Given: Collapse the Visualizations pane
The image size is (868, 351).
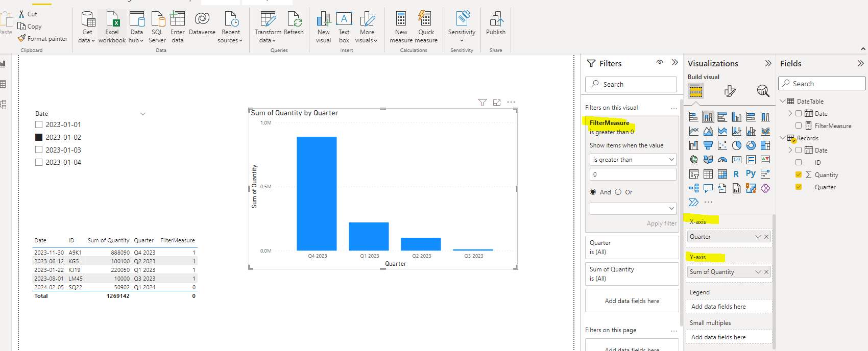Looking at the screenshot, I should [768, 63].
